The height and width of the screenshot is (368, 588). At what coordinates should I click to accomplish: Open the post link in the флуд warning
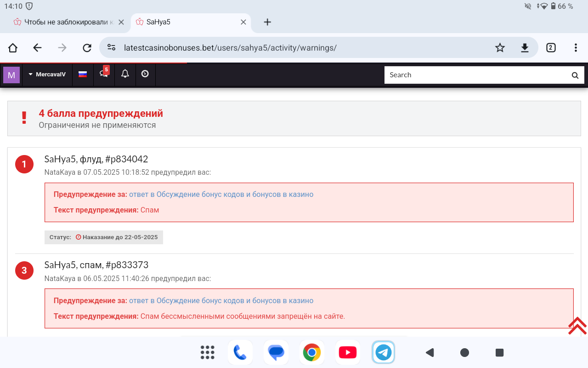[221, 195]
